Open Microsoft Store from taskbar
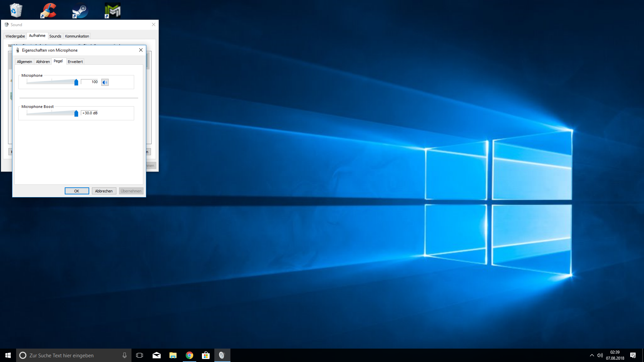The image size is (644, 362). coord(206,355)
